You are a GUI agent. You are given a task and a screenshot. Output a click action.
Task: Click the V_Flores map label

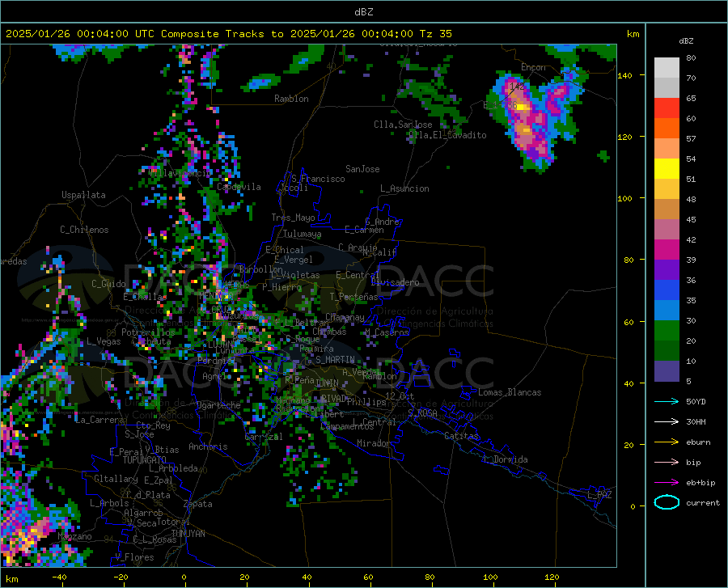[134, 557]
